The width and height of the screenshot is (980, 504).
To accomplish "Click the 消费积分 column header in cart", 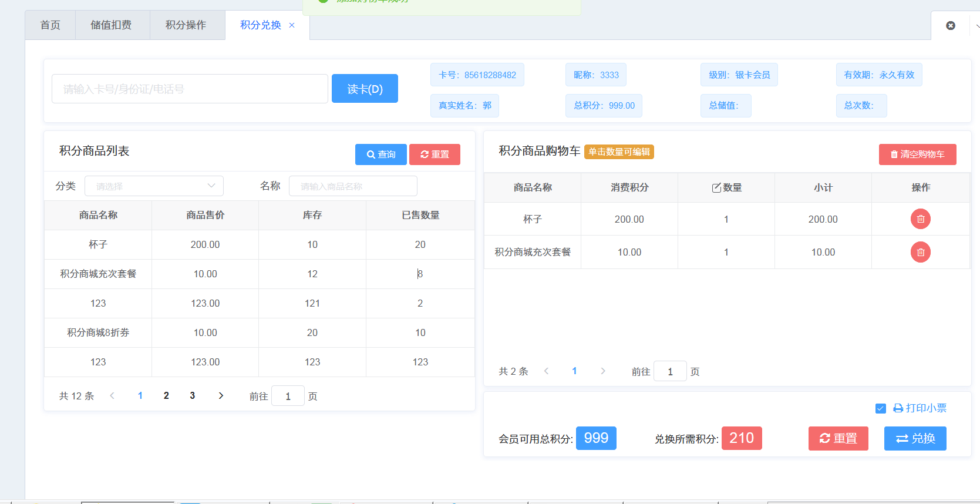I will tap(629, 187).
